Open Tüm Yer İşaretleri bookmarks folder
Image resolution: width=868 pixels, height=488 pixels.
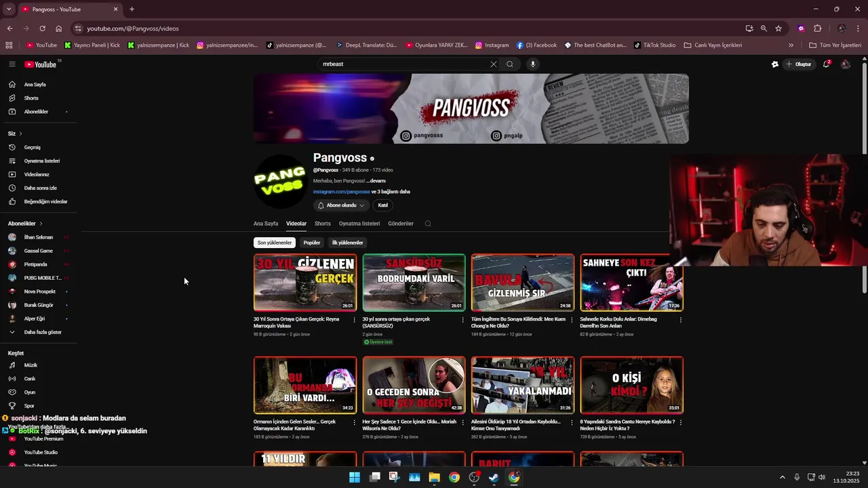click(x=835, y=45)
